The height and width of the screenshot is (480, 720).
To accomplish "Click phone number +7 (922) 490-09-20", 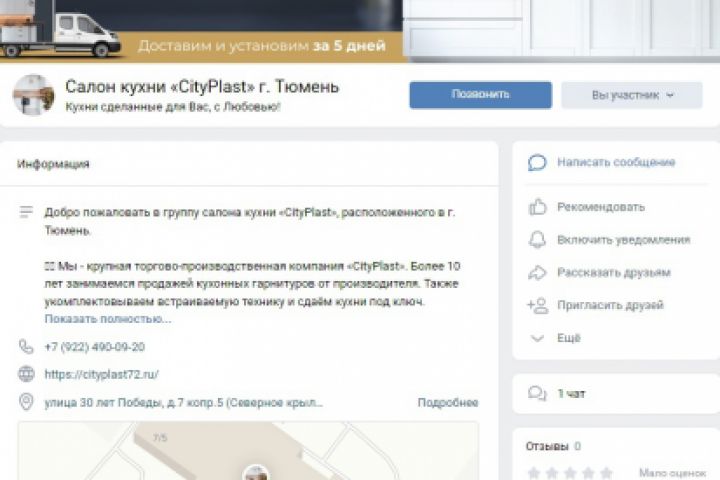I will (x=95, y=347).
